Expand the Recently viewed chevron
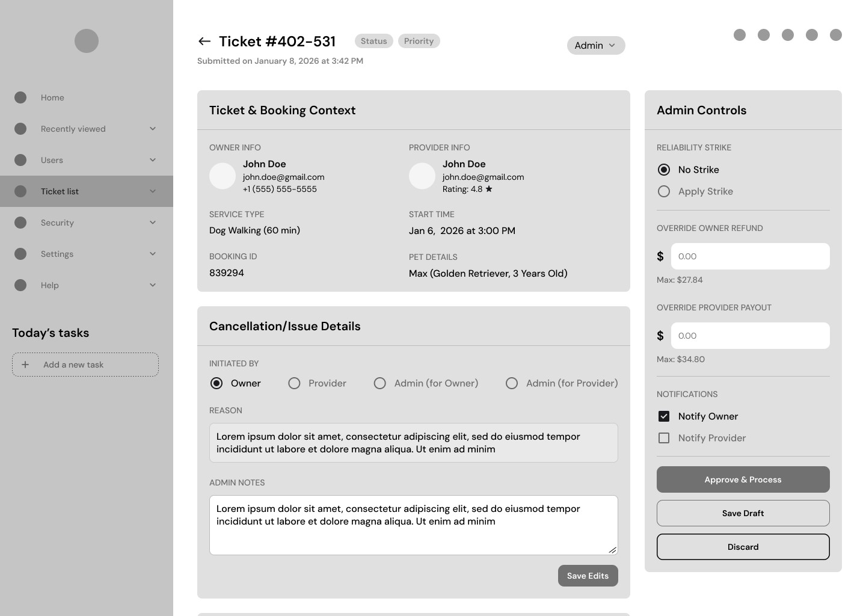This screenshot has height=616, width=866. coord(153,129)
